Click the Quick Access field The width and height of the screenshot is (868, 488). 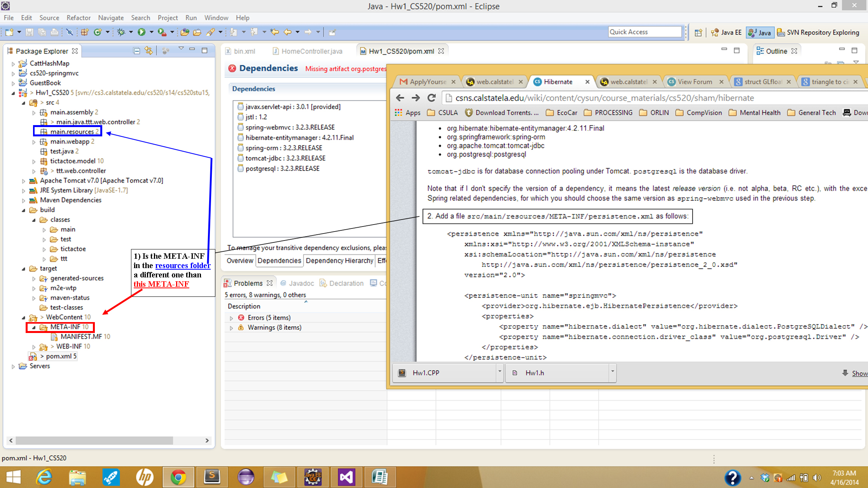pyautogui.click(x=644, y=32)
